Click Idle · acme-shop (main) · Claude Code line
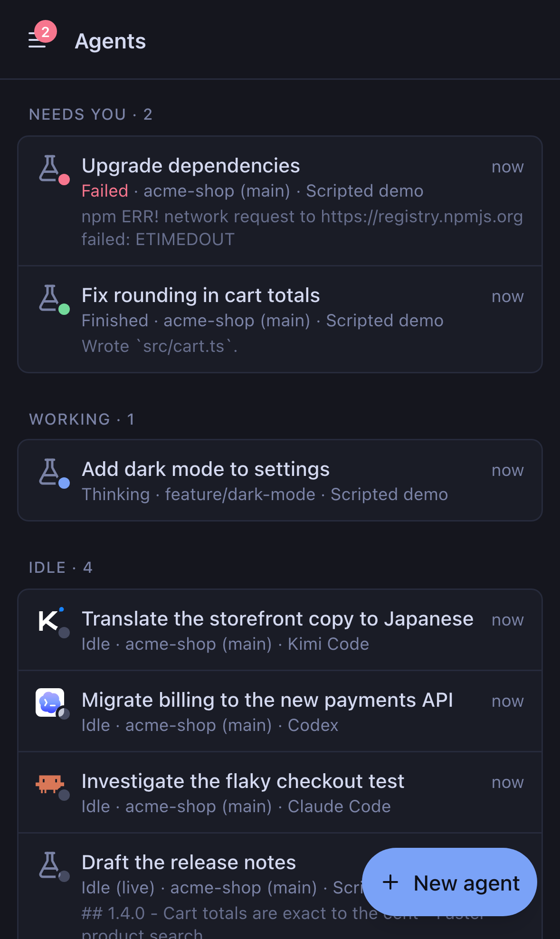 click(x=236, y=806)
